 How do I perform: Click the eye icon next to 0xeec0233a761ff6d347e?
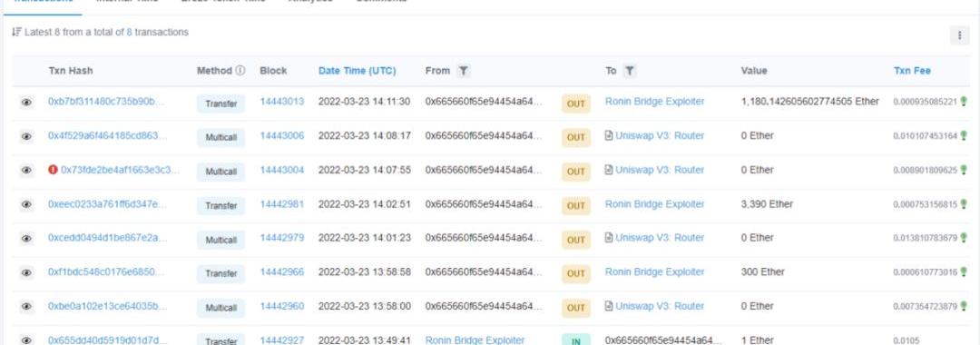coord(26,204)
